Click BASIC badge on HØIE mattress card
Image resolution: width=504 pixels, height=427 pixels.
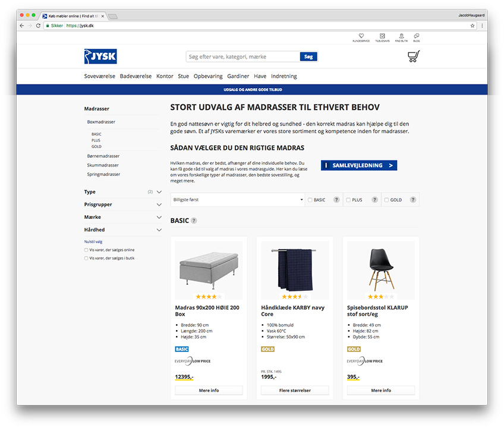(x=182, y=349)
